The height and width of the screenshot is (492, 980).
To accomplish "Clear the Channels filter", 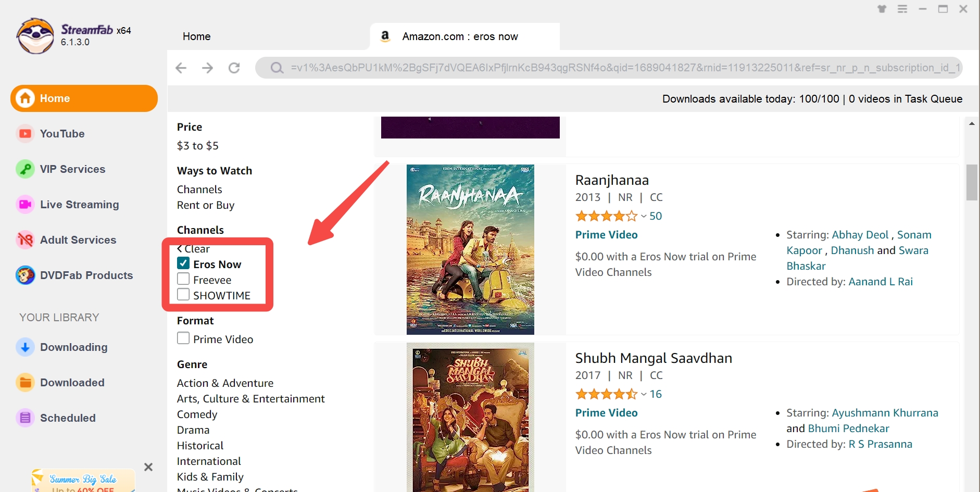I will [194, 249].
